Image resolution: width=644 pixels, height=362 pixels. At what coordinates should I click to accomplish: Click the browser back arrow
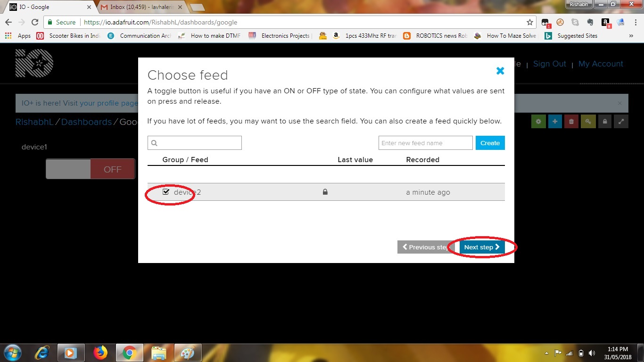(8, 22)
